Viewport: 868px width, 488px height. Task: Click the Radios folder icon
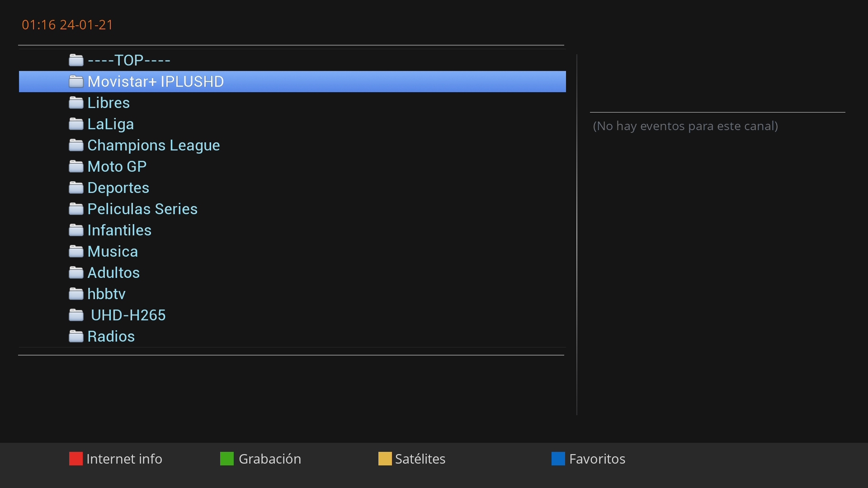[76, 336]
